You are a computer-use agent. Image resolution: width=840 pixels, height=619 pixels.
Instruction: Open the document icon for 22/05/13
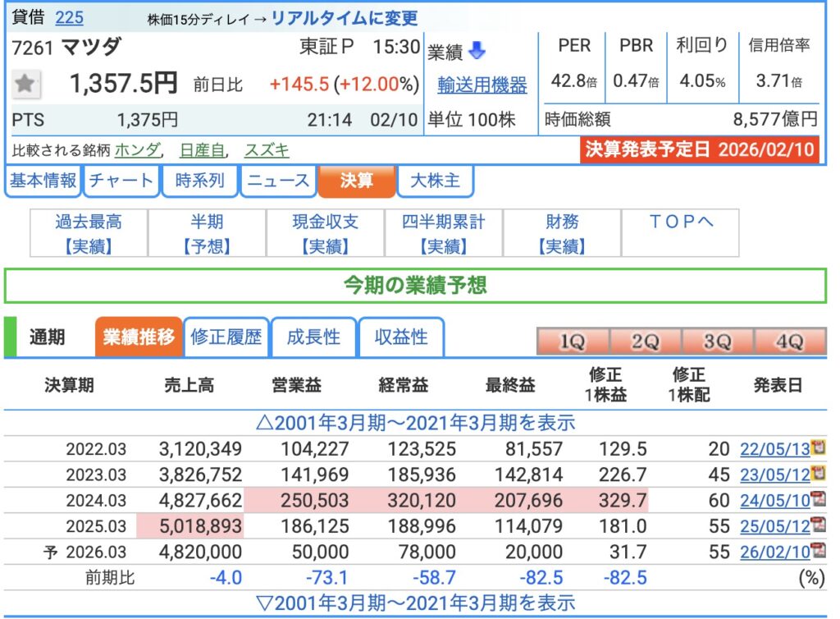(818, 448)
